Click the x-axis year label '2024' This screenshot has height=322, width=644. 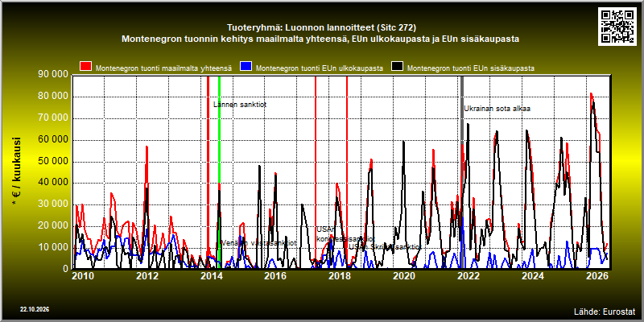[533, 276]
